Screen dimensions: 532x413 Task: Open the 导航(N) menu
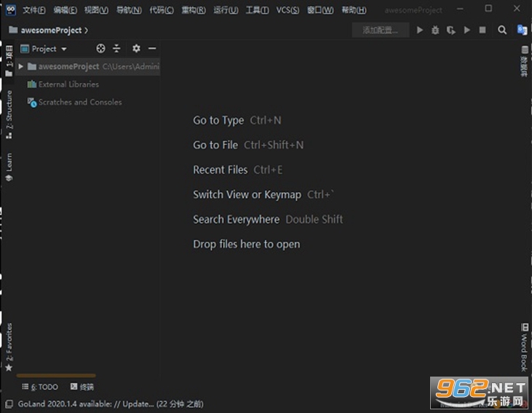[x=129, y=10]
